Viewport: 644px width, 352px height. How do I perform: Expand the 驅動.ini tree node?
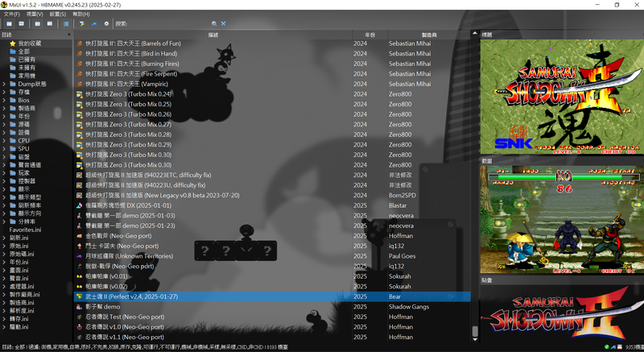pos(4,327)
